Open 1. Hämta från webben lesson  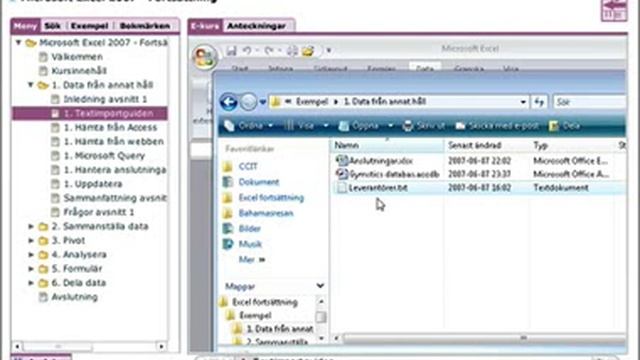[113, 142]
